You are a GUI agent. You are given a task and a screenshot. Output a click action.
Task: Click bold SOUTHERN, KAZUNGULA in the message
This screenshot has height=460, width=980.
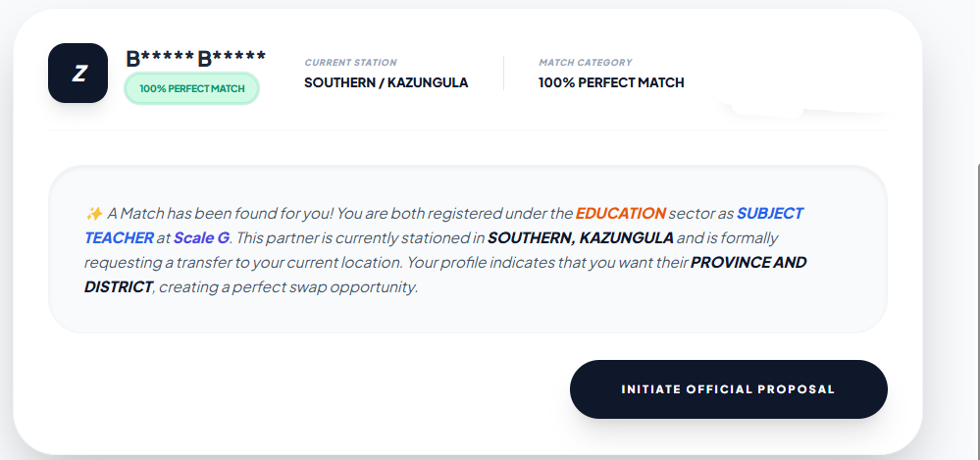pos(580,237)
